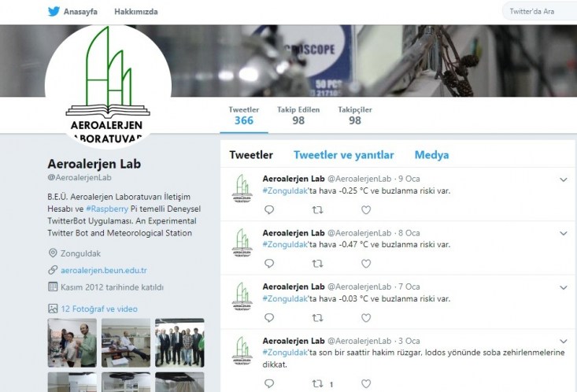Reply to the 9 Oca tweet
Viewport: 577px width, 392px height.
pos(269,210)
